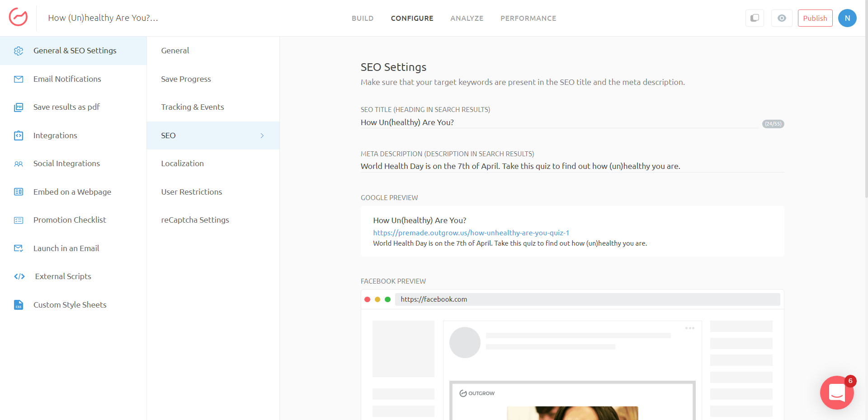Viewport: 868px width, 420px height.
Task: Open the user avatar N menu
Action: pyautogui.click(x=847, y=18)
